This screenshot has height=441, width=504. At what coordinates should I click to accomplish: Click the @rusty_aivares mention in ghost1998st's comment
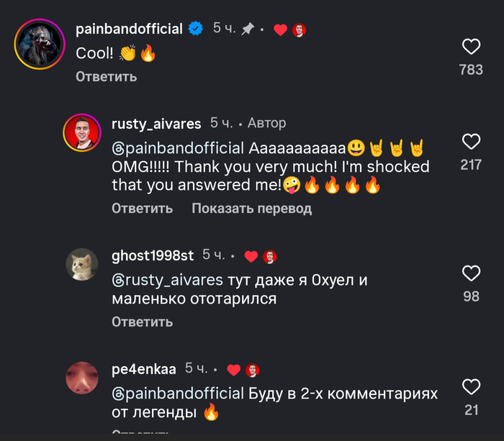pos(167,281)
